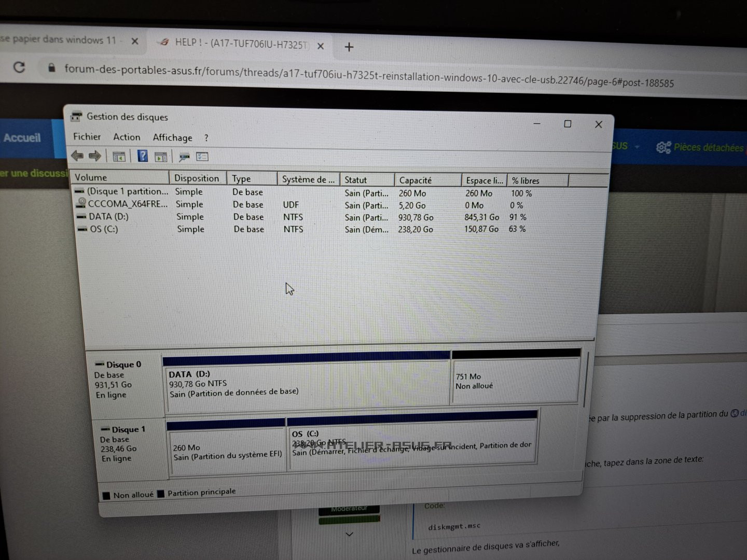Select the 260 Mo EFI partition block
747x560 pixels.
point(227,452)
